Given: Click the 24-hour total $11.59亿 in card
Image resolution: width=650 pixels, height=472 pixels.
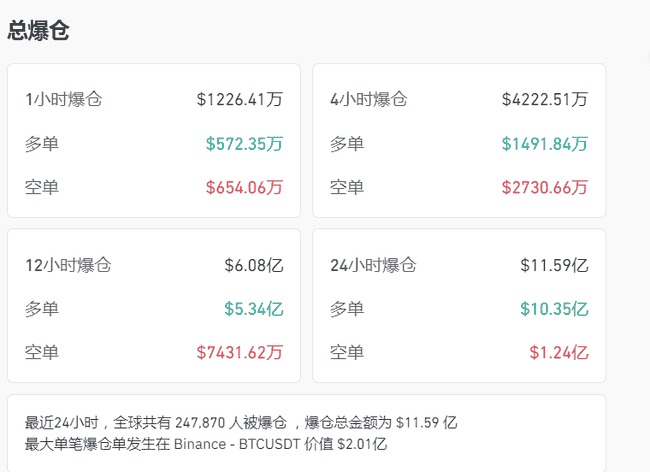Looking at the screenshot, I should (554, 265).
